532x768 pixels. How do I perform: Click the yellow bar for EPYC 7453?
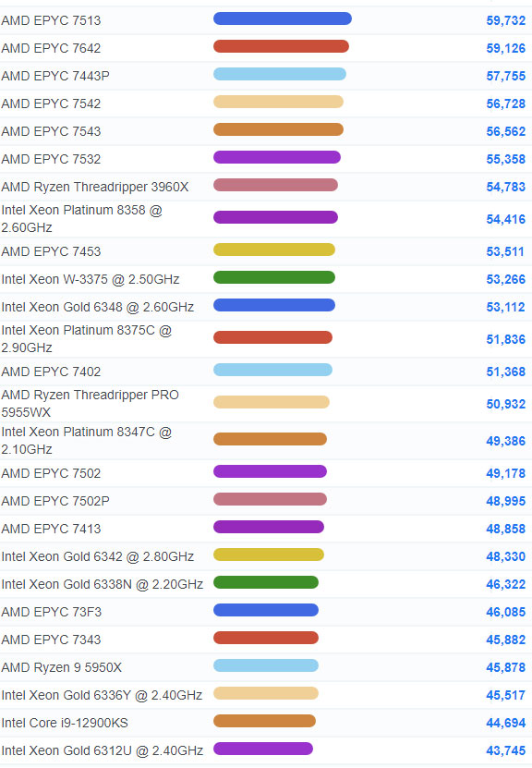tap(274, 250)
